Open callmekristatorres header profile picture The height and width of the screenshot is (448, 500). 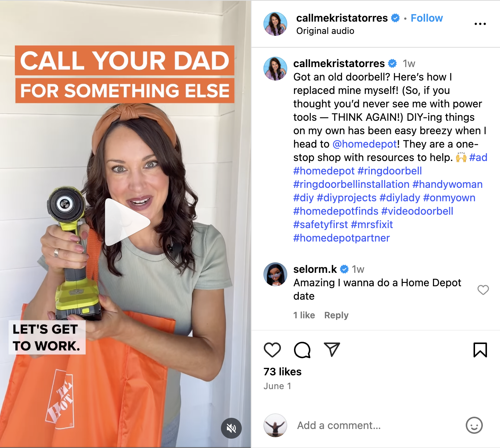tap(275, 24)
